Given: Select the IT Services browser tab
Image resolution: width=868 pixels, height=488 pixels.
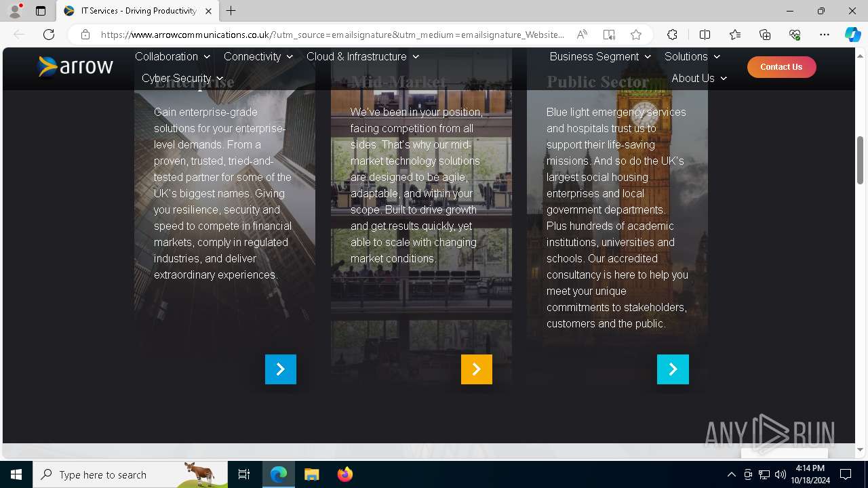Looking at the screenshot, I should tap(138, 11).
